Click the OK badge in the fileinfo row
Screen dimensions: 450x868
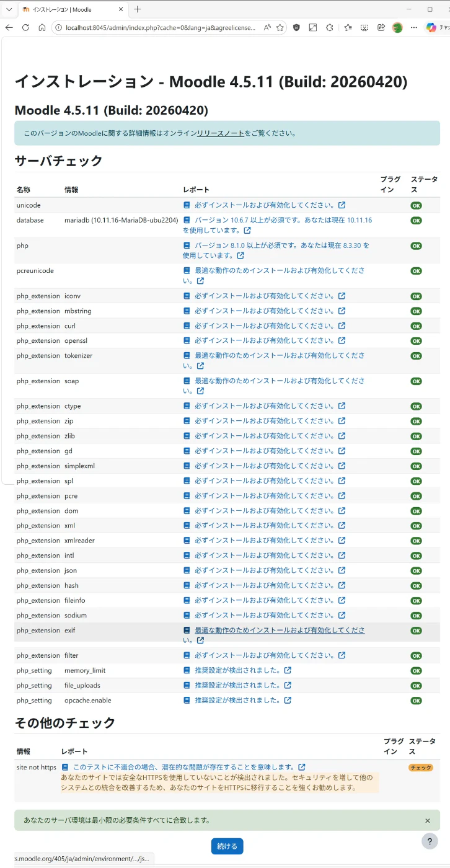click(415, 601)
